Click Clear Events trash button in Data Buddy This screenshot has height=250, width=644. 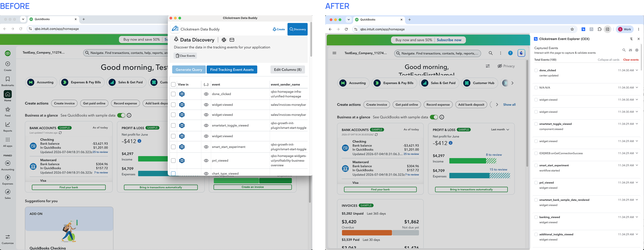(185, 56)
